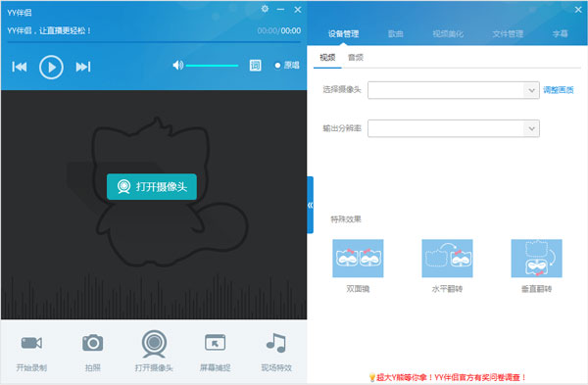Mute the volume speaker icon
This screenshot has width=588, height=385.
pos(177,66)
